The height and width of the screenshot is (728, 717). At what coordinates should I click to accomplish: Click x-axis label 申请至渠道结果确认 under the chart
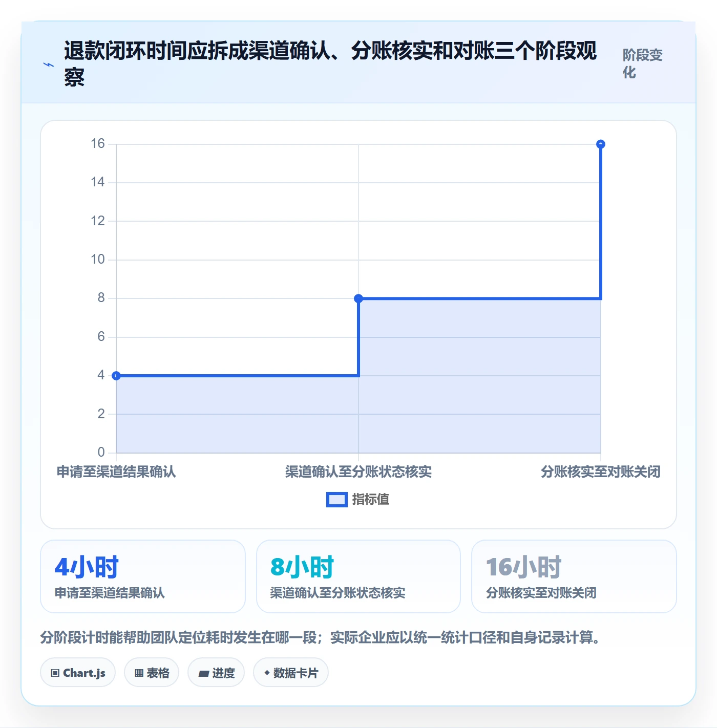(116, 472)
